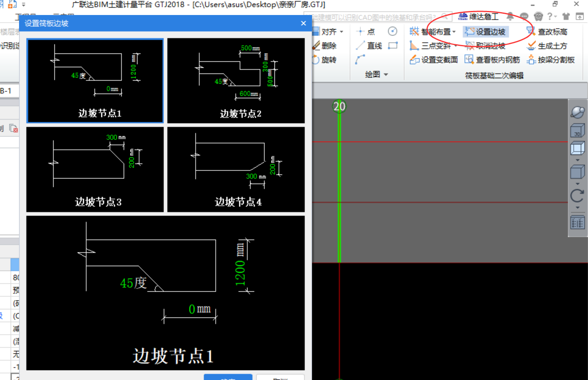
Task: Select the rectangle draw tool
Action: point(393,45)
